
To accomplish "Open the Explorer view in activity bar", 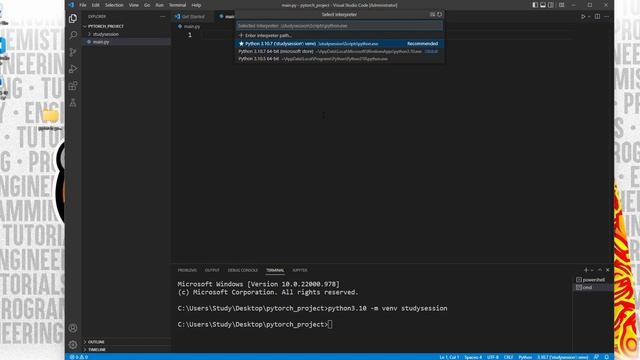I will coord(73,18).
